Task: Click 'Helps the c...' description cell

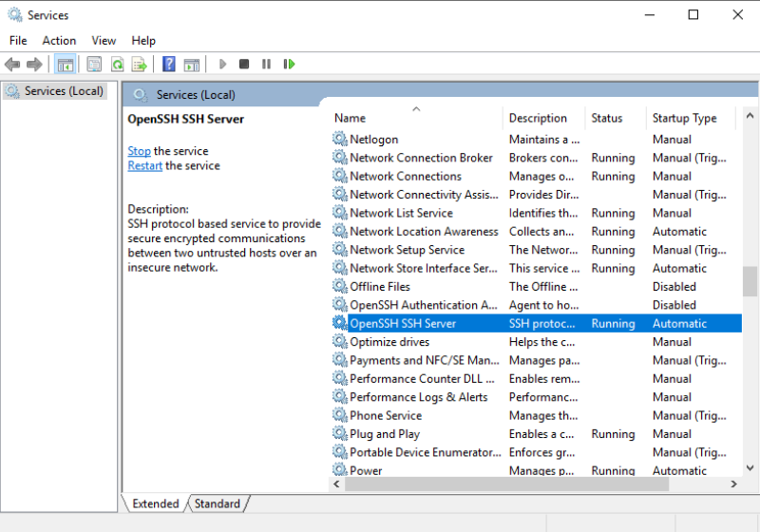Action: pyautogui.click(x=541, y=342)
